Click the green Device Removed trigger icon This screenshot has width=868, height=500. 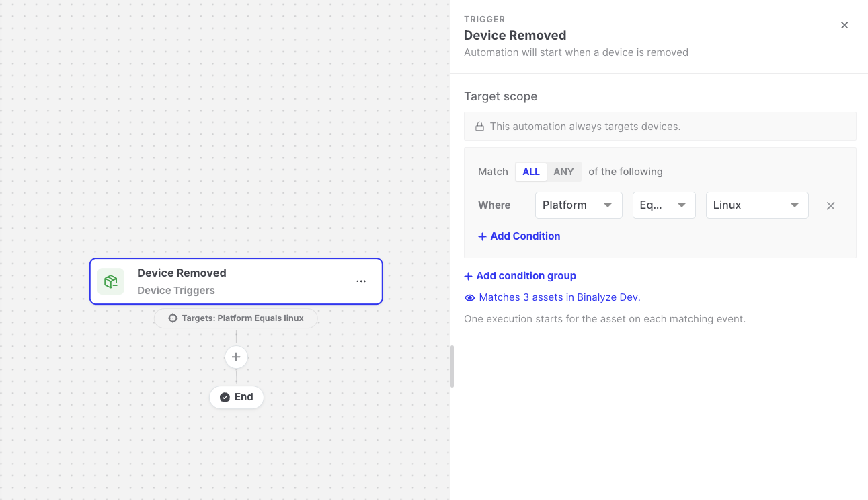pos(111,281)
